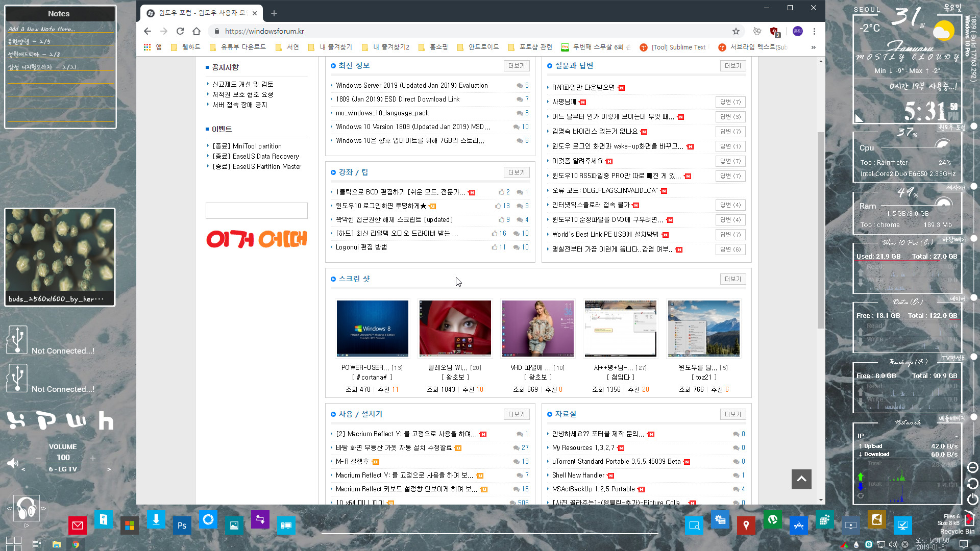The height and width of the screenshot is (551, 980).
Task: Open File Explorer from the taskbar
Action: click(56, 544)
